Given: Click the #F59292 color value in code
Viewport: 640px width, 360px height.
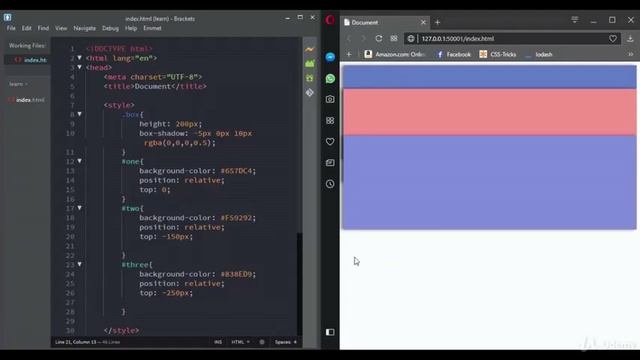Looking at the screenshot, I should coord(236,218).
